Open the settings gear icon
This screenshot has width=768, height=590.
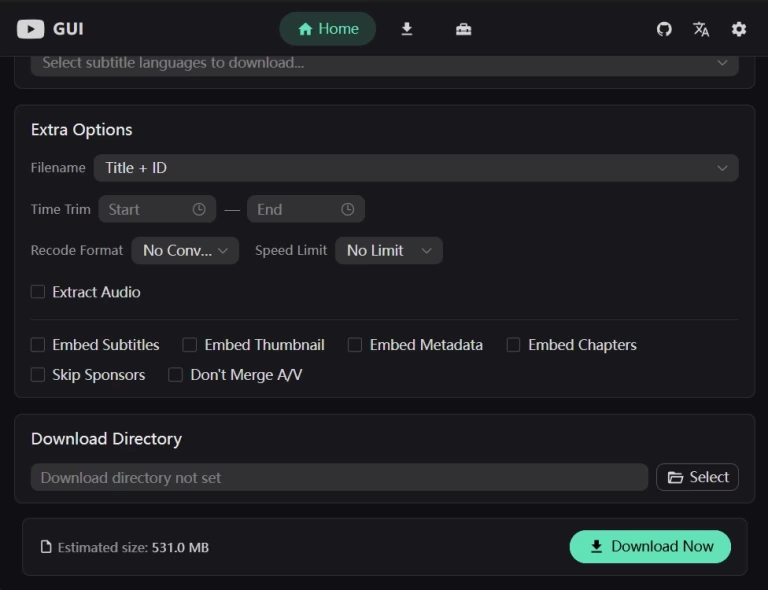pos(739,29)
